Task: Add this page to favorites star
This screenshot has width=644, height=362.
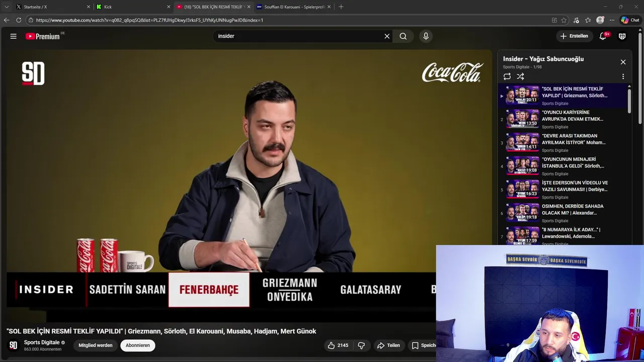Action: (564, 20)
